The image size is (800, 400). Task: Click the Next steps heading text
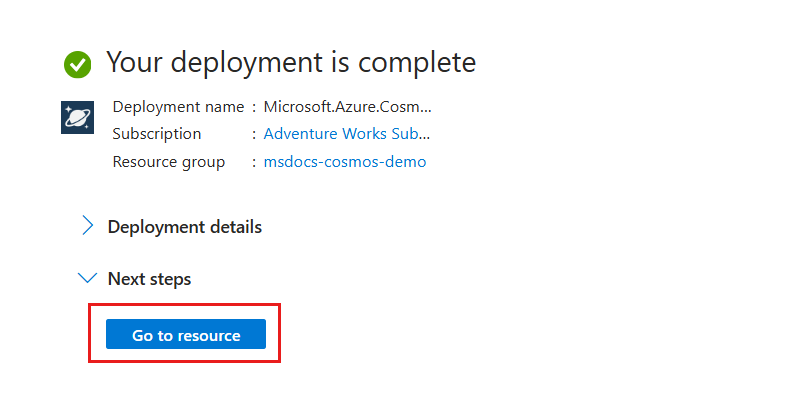[x=149, y=279]
